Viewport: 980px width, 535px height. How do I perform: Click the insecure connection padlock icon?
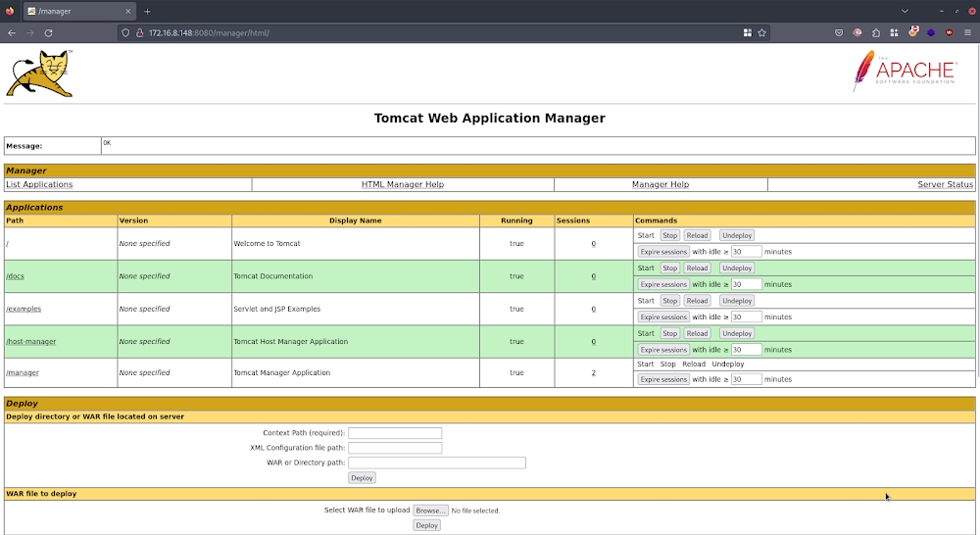[x=139, y=32]
